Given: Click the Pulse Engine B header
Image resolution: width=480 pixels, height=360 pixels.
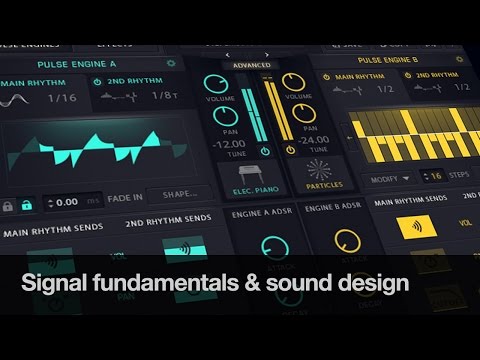Looking at the screenshot, I should point(388,60).
